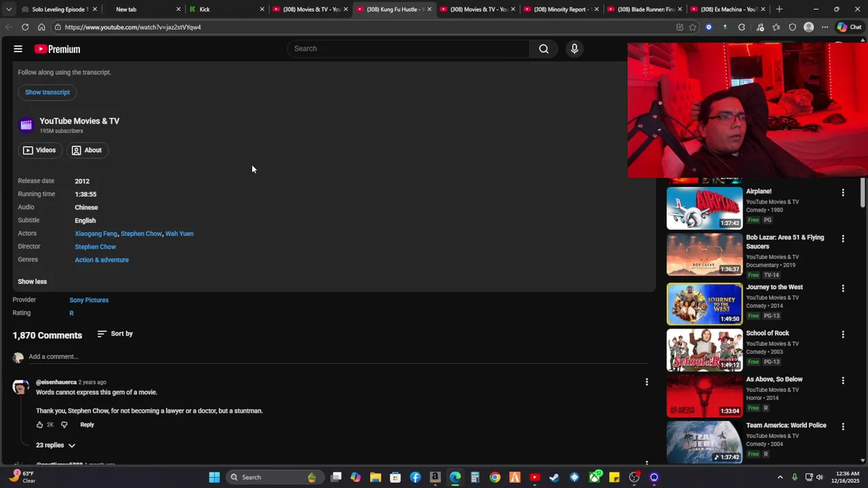Open Copilot Chat button
Viewport: 868px width, 488px height.
click(x=849, y=27)
